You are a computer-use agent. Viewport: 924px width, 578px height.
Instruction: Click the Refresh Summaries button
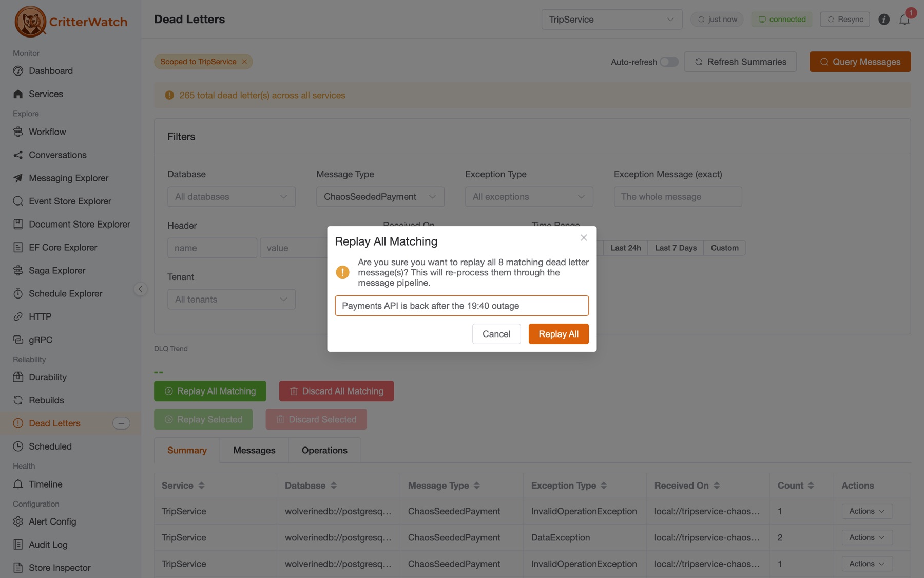coord(740,62)
